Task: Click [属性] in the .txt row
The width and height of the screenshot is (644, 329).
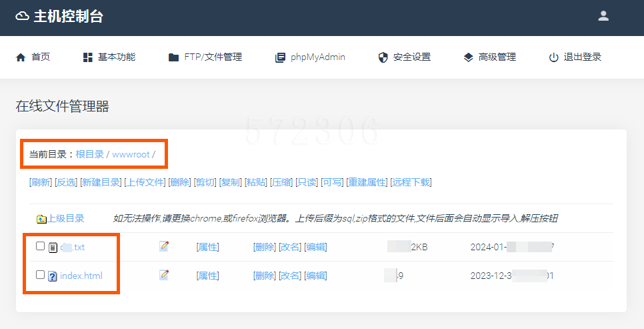Action: (208, 247)
